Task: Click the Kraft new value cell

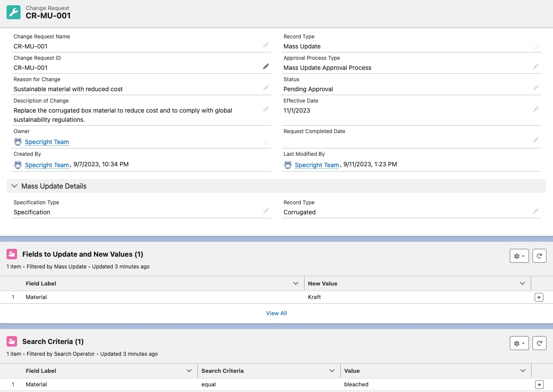Action: coord(315,297)
